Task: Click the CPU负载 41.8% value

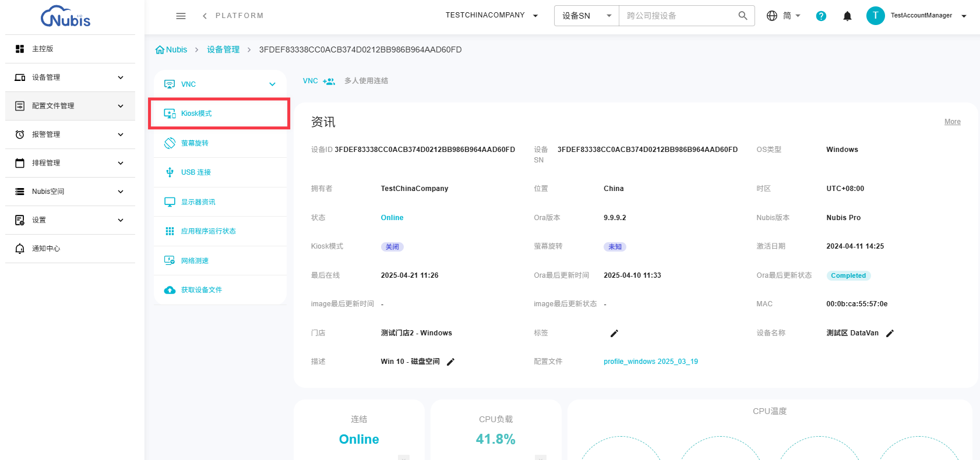Action: click(x=496, y=440)
